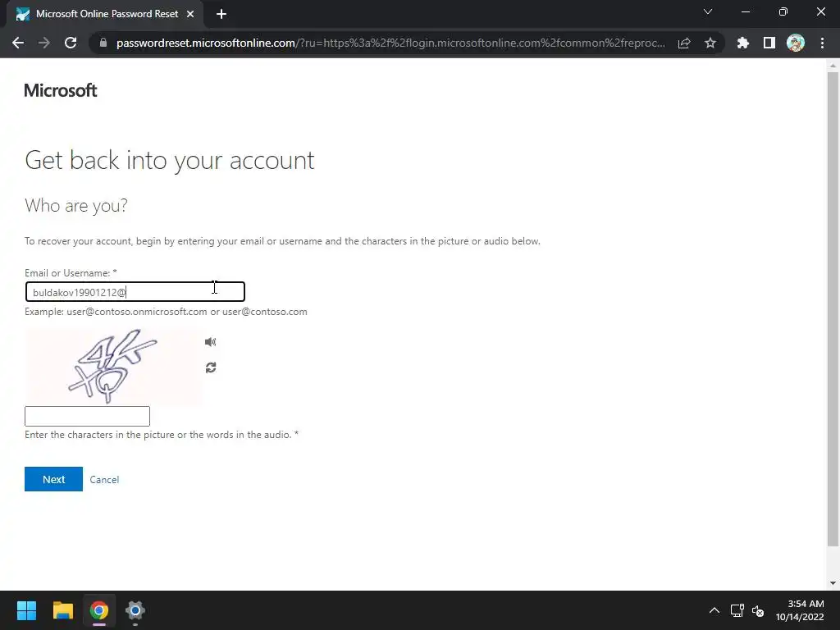Open the Chrome profile avatar

[x=796, y=43]
